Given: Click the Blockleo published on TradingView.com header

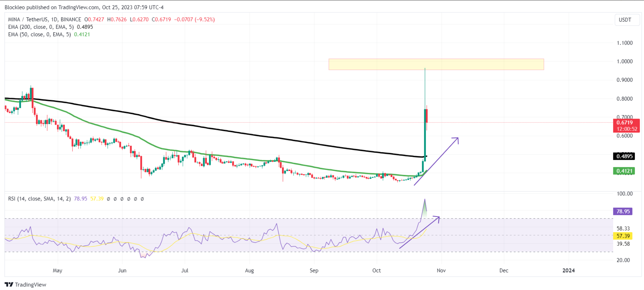Looking at the screenshot, I should point(84,7).
